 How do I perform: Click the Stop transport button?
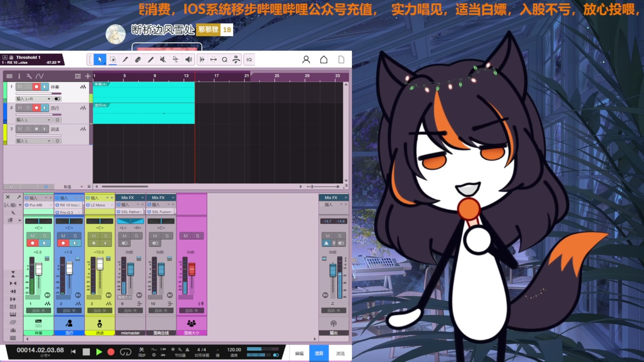click(86, 352)
